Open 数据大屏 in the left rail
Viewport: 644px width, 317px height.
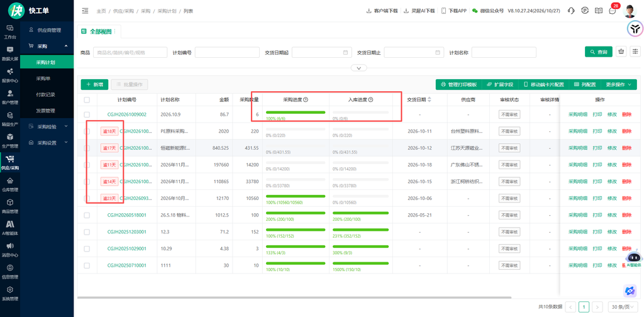(10, 53)
